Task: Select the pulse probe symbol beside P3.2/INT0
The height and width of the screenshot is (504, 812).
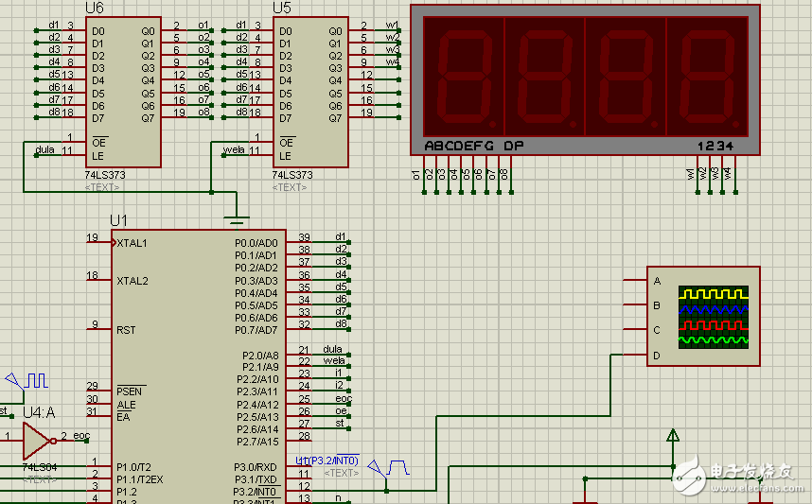Action: click(390, 469)
